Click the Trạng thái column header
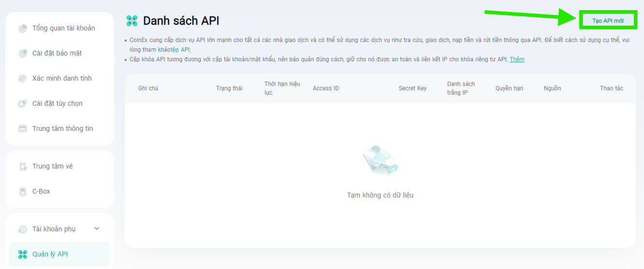Image resolution: width=644 pixels, height=269 pixels. coord(229,88)
